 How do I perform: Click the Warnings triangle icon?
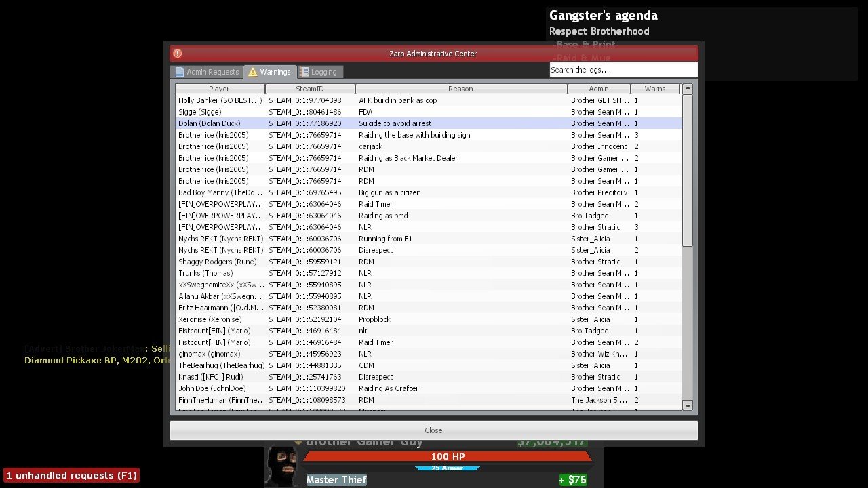click(x=253, y=72)
